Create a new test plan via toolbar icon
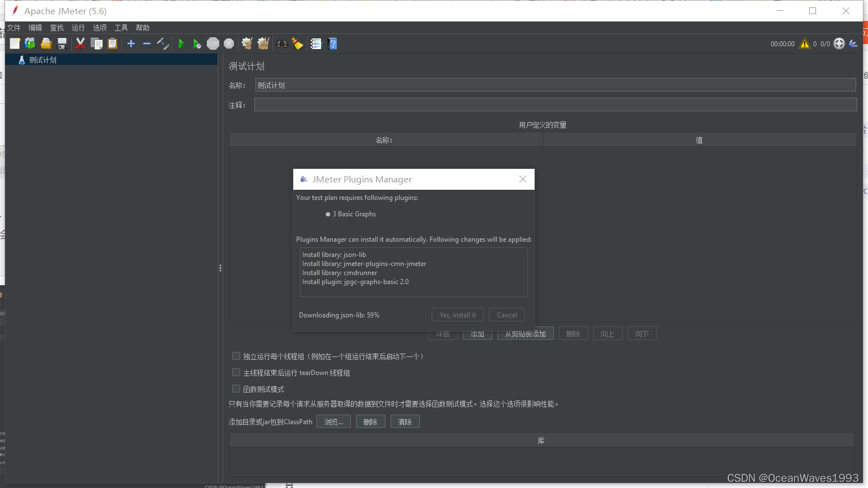This screenshot has width=868, height=488. tap(15, 43)
